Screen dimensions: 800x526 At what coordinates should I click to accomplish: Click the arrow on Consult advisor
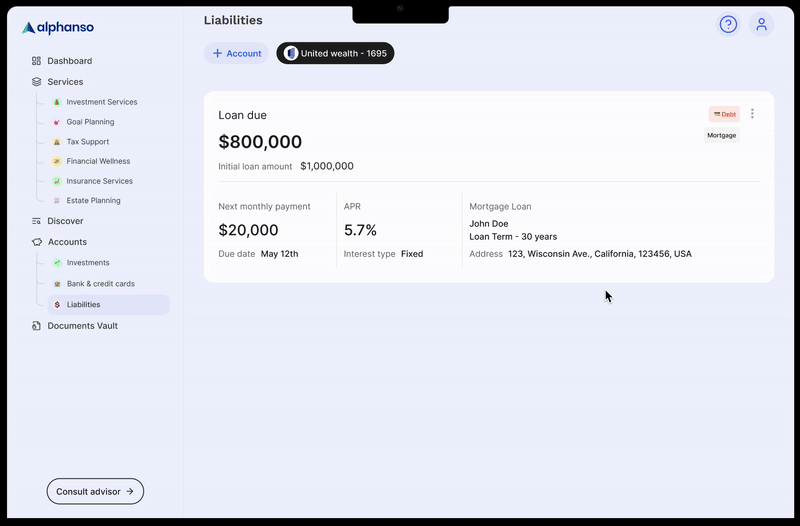tap(130, 491)
